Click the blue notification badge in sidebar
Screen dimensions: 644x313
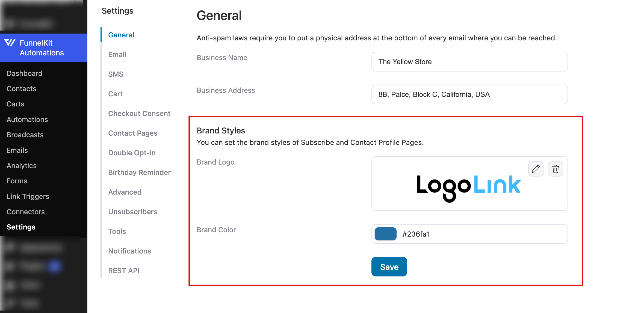point(55,266)
